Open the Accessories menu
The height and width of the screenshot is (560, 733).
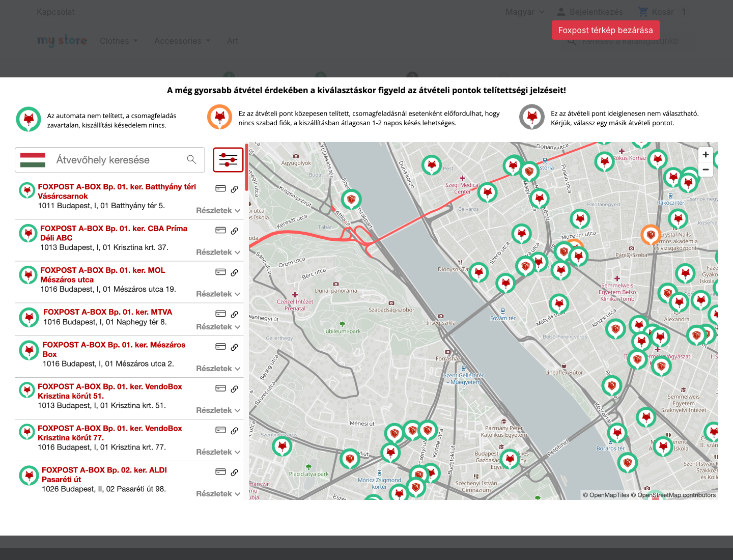[182, 41]
